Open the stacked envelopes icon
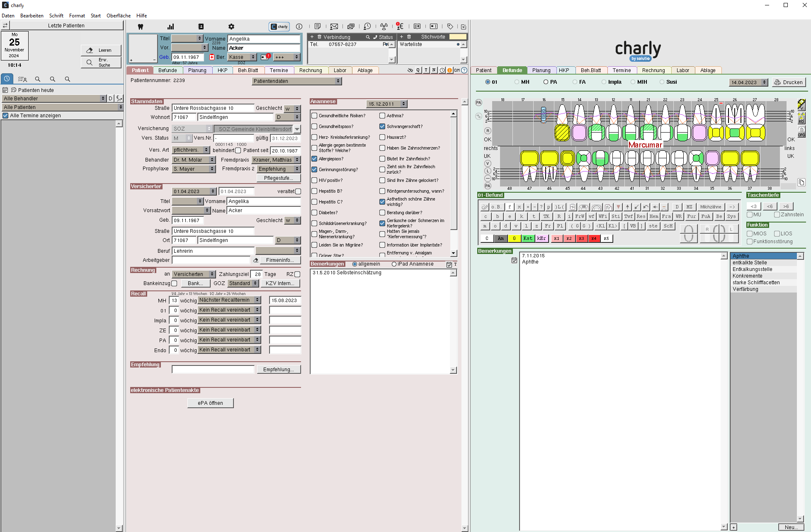The width and height of the screenshot is (811, 532). click(x=351, y=27)
